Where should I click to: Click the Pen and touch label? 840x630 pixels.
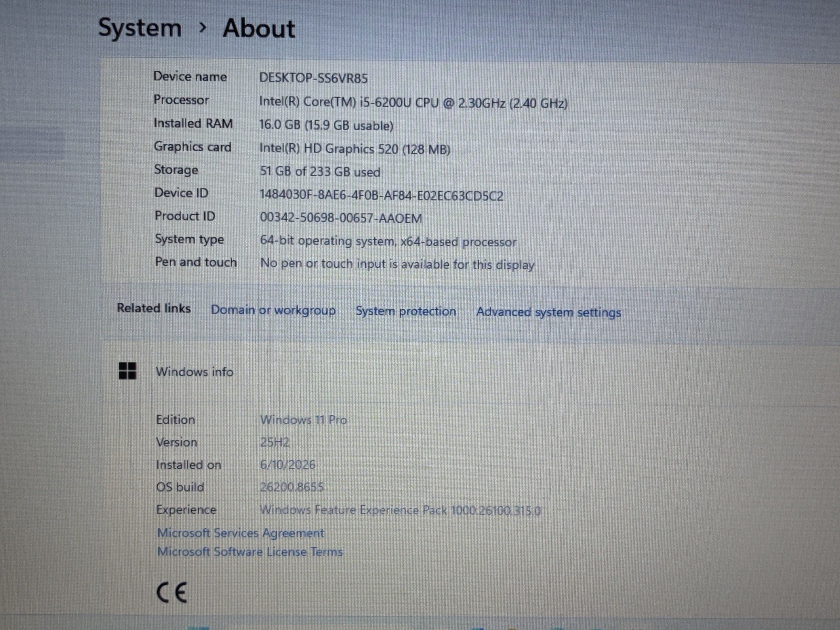click(x=196, y=262)
